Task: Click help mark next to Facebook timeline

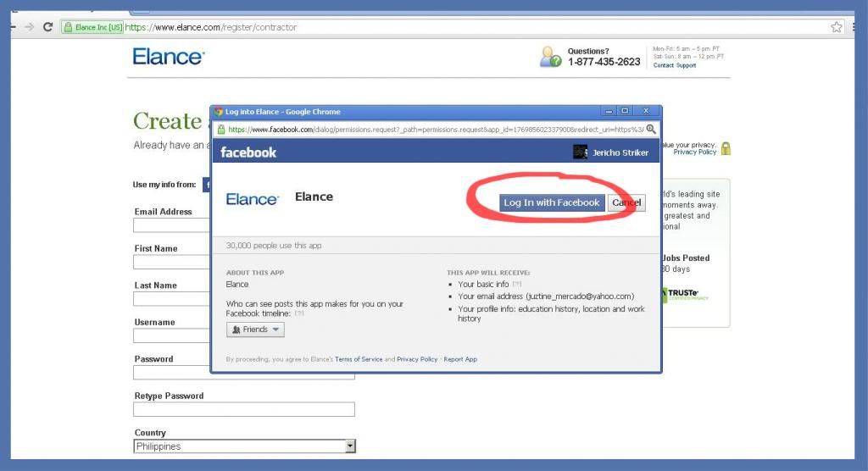Action: pyautogui.click(x=299, y=313)
